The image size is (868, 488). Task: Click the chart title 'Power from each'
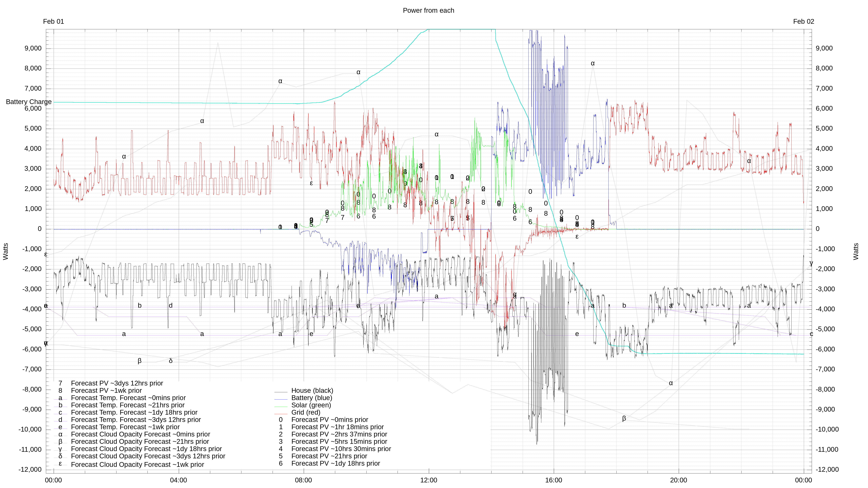coord(428,11)
